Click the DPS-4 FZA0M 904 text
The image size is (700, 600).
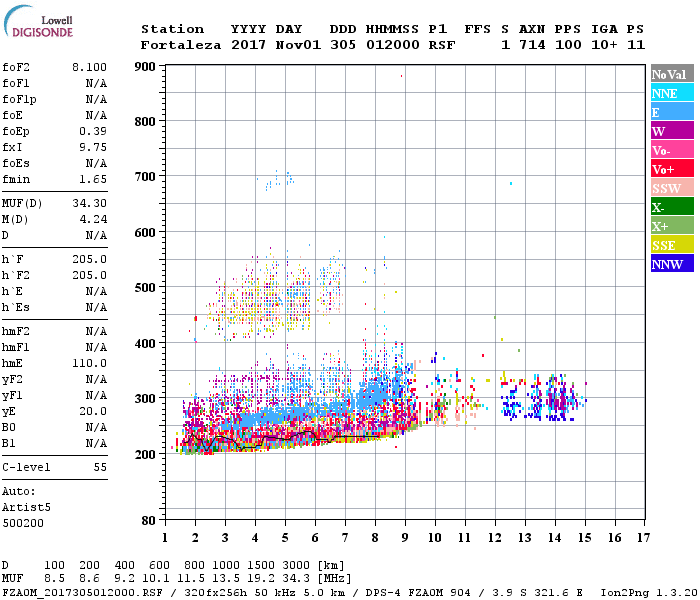(418, 593)
